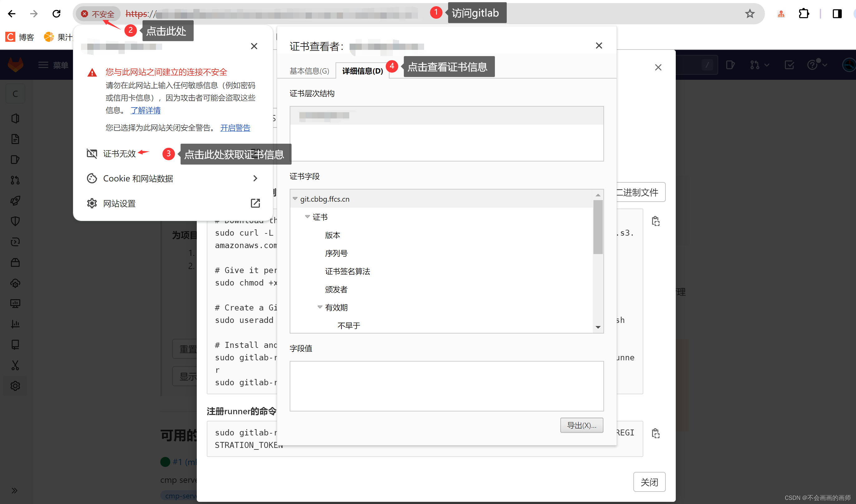
Task: Open the Security shield icon in the sidebar
Action: 15,221
